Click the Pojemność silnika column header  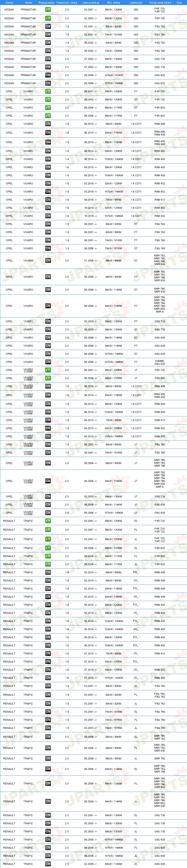coord(67,2)
